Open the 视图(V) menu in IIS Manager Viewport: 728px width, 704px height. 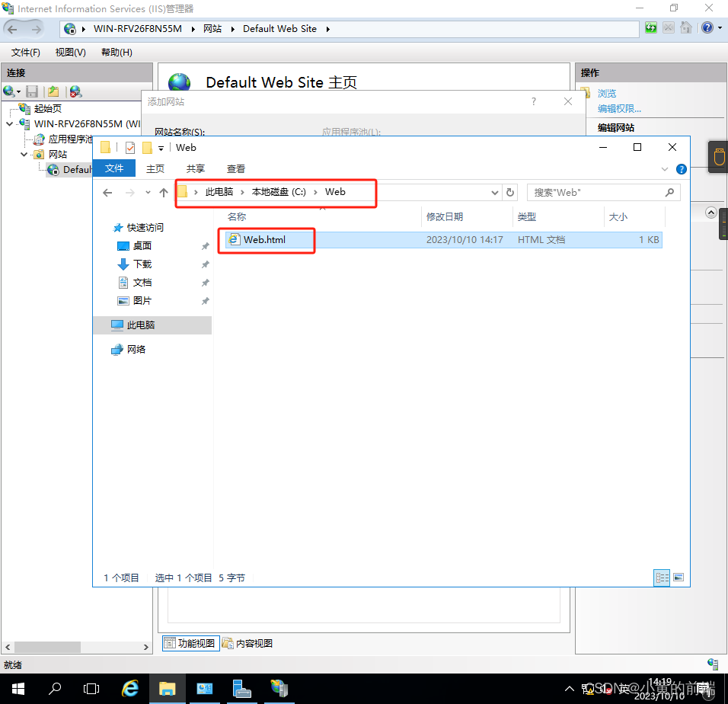point(70,52)
